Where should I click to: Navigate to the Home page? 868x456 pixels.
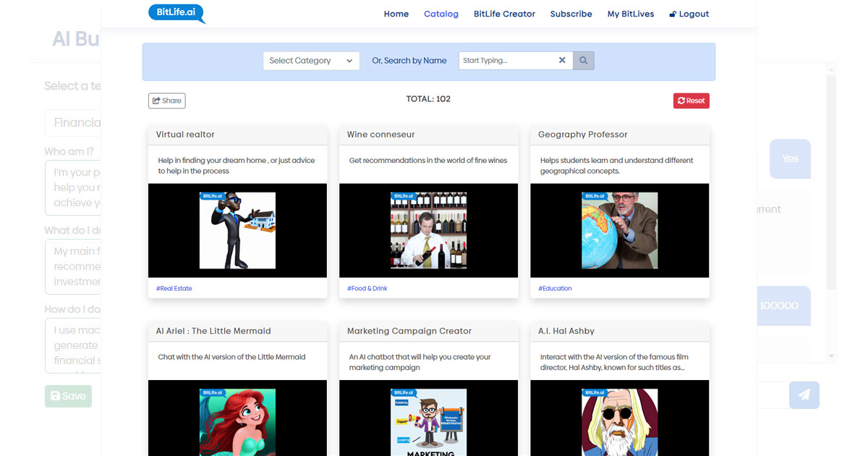coord(396,14)
